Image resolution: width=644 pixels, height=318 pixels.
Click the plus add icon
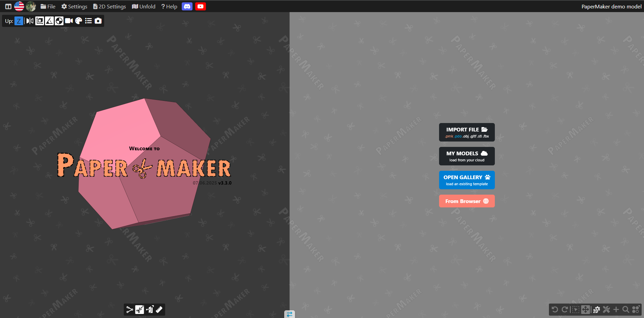(616, 310)
